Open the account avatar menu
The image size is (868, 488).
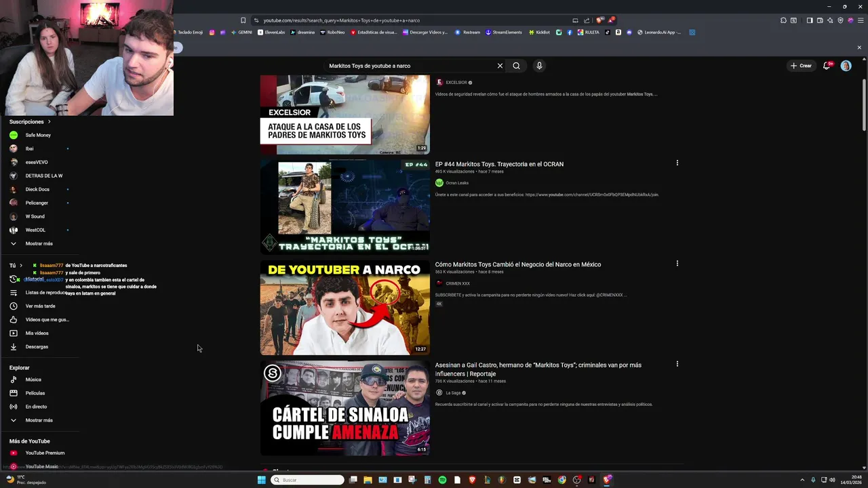pos(846,66)
